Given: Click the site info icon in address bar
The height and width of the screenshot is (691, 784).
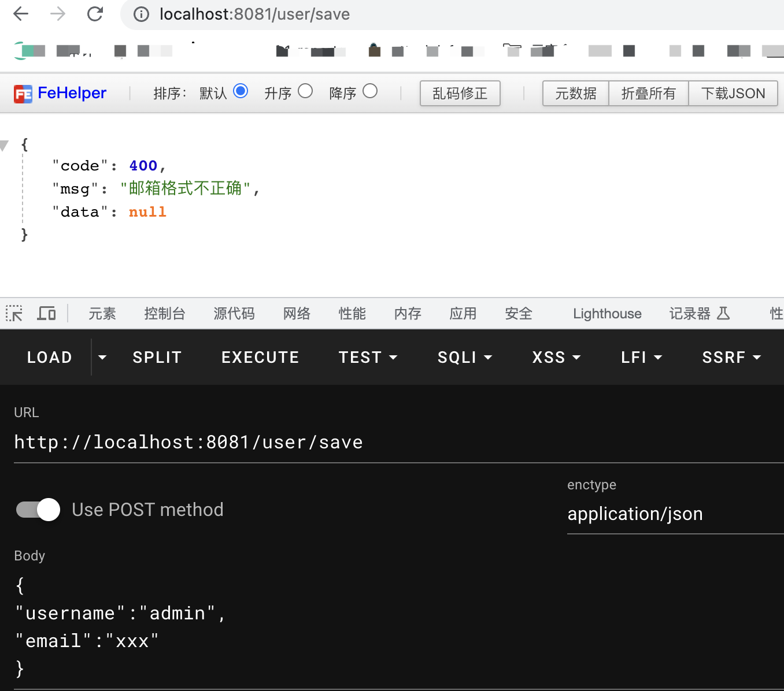Looking at the screenshot, I should tap(141, 14).
